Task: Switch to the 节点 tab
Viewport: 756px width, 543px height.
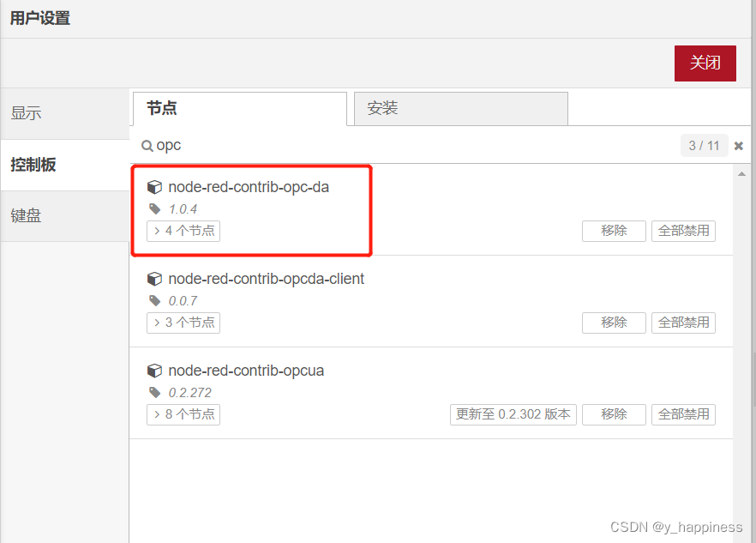Action: pyautogui.click(x=240, y=109)
